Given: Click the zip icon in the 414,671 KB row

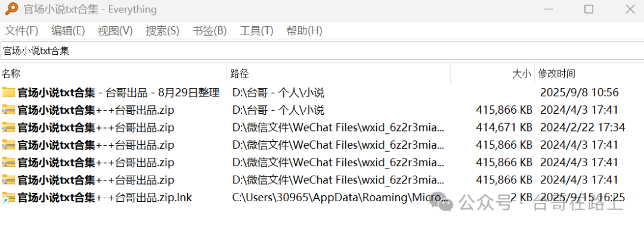Looking at the screenshot, I should pos(8,127).
